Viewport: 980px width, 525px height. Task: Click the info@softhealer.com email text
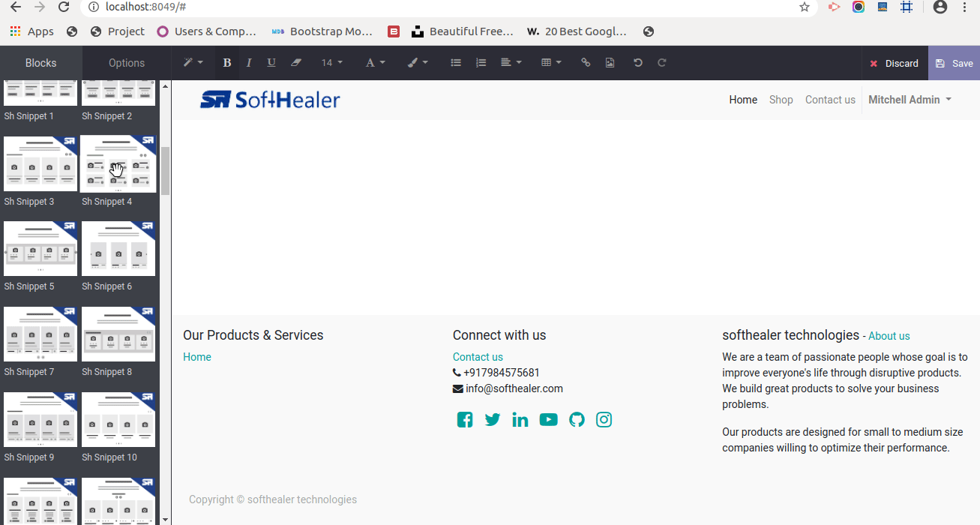[x=514, y=388]
